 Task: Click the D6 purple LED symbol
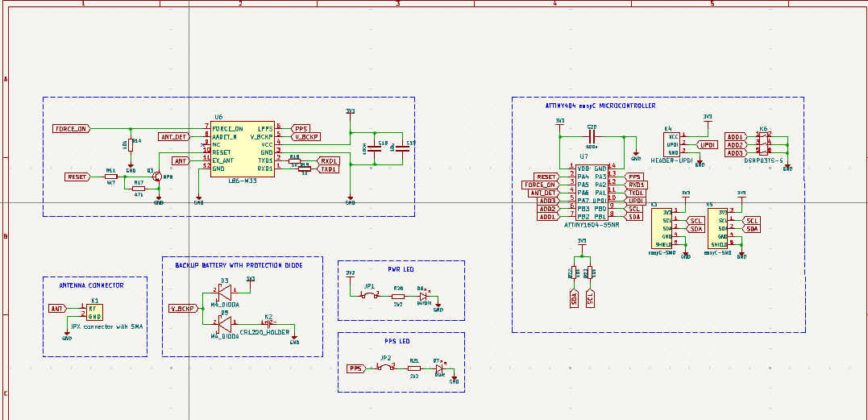422,295
